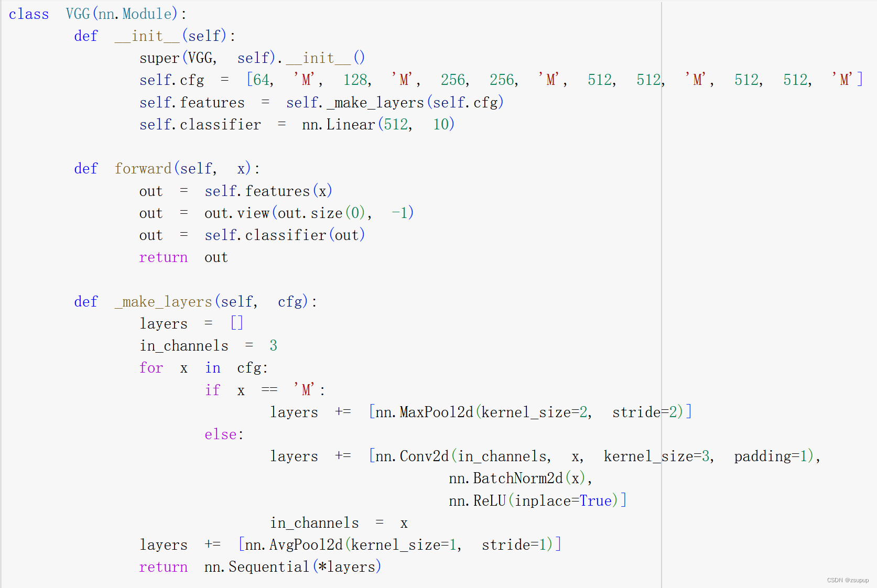Click 'out.view(out.size(0), -1)' expression

coord(309,213)
